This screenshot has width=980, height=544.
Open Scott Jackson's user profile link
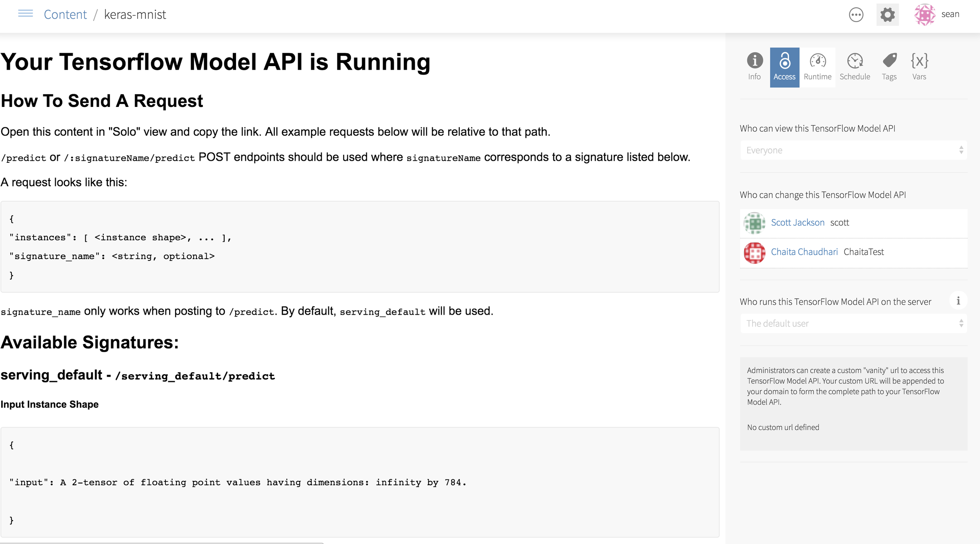(x=797, y=222)
